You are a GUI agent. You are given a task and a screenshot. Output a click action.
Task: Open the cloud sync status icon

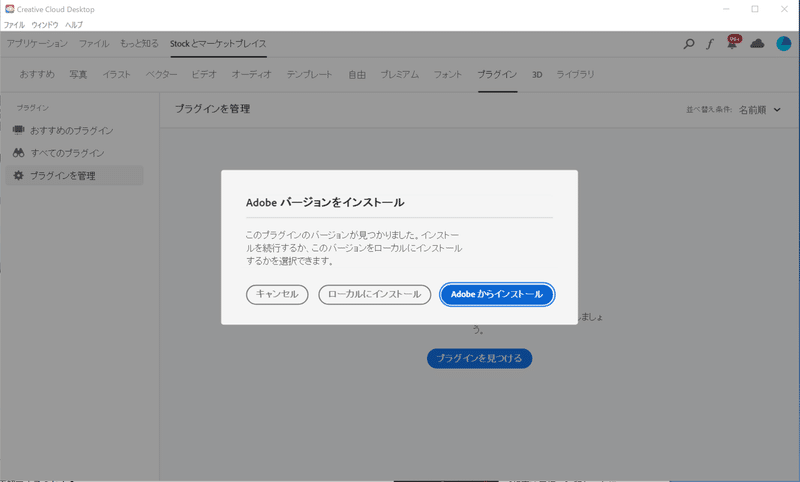[757, 43]
